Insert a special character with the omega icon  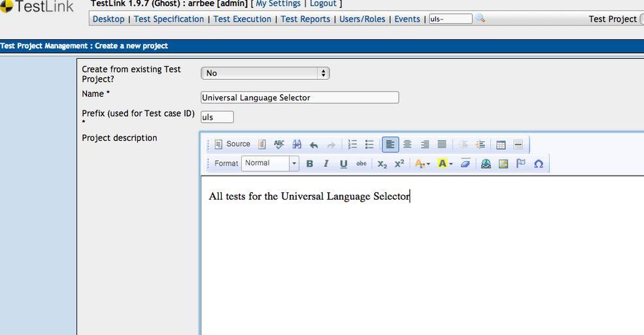539,164
